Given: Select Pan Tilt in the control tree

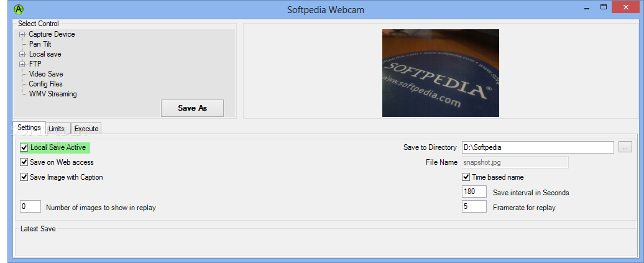Looking at the screenshot, I should pyautogui.click(x=40, y=44).
